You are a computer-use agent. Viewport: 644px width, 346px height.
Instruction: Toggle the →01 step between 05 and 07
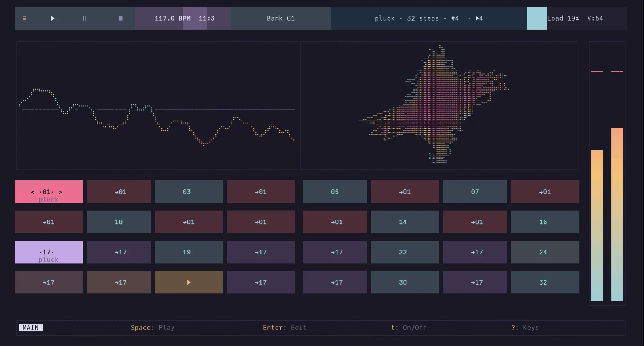[405, 192]
